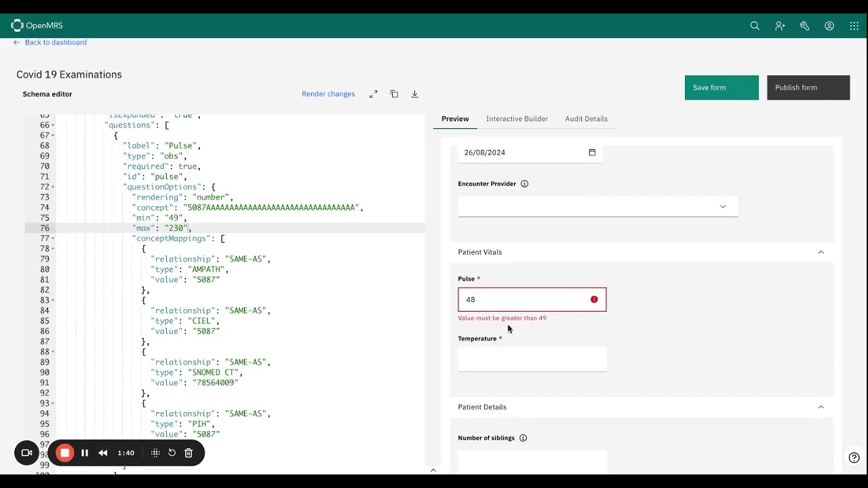Fold code at line 83

pos(53,300)
